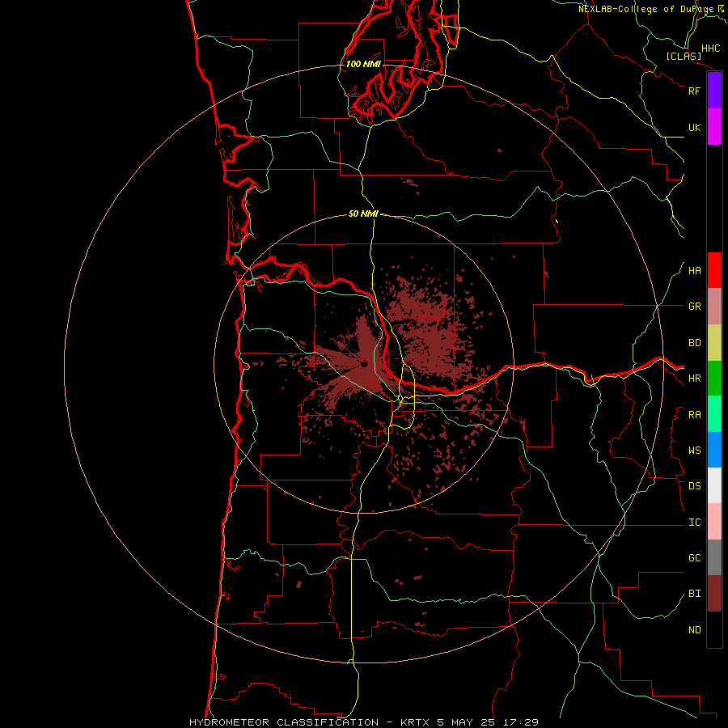Click the BI legend label
This screenshot has height=728, width=728.
tap(694, 594)
